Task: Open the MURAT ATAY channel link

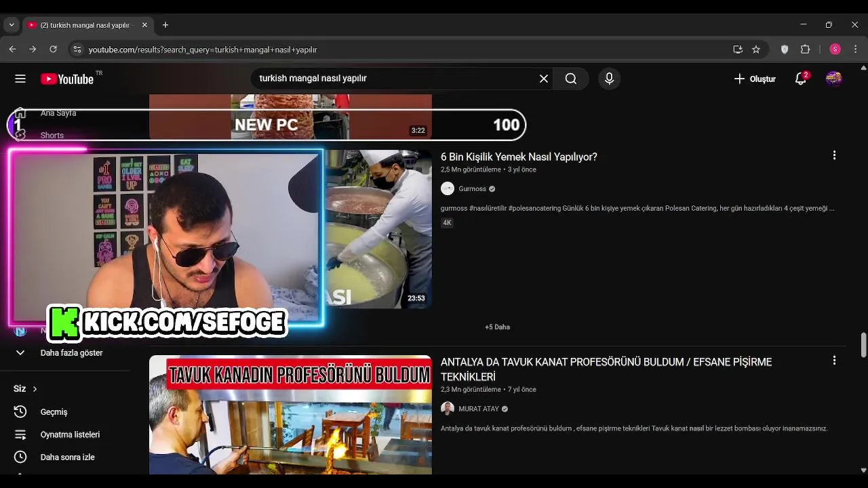Action: click(x=479, y=409)
